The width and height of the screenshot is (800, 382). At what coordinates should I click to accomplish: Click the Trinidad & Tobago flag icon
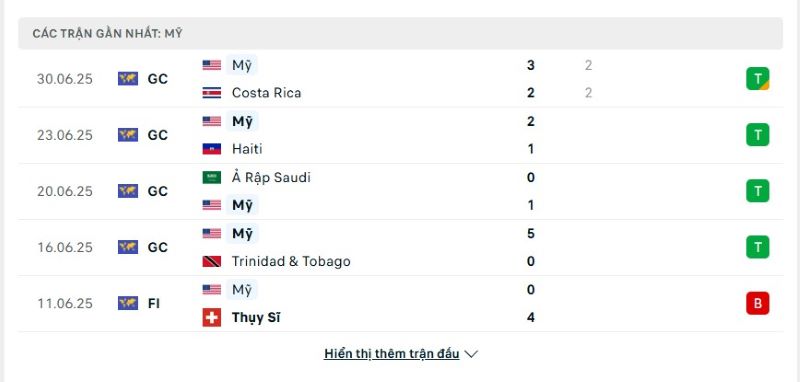click(x=212, y=261)
